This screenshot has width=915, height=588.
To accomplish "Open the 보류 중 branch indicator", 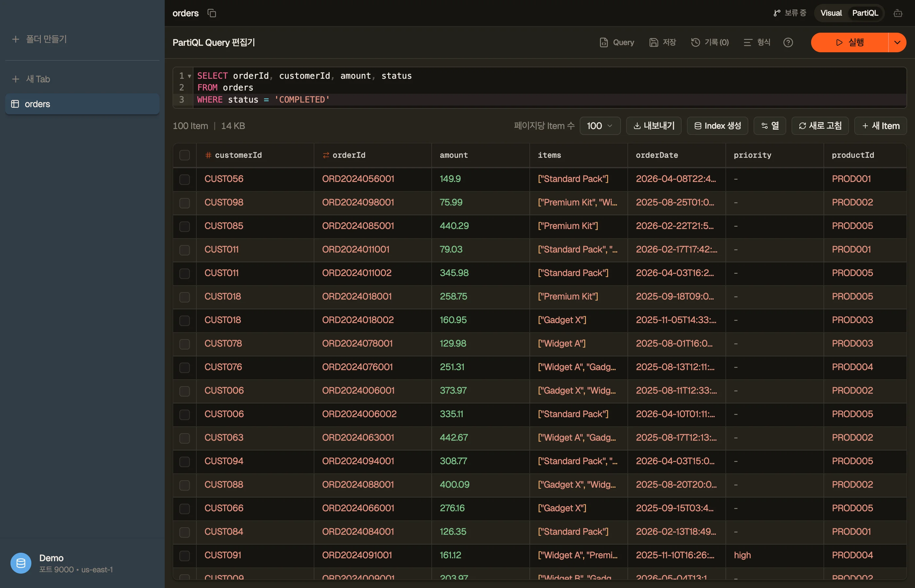I will click(790, 13).
